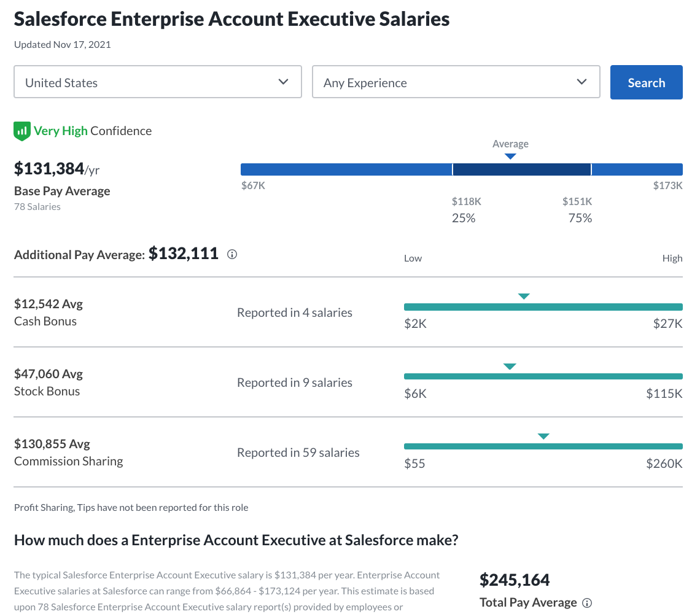Click the info icon next to Total Pay Average
700x614 pixels.
(x=587, y=603)
